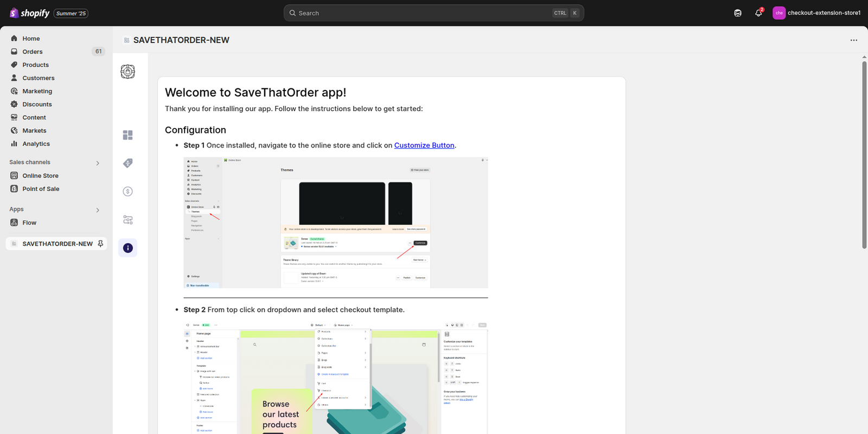This screenshot has height=434, width=868.
Task: Open the three-dot more actions menu
Action: [853, 40]
